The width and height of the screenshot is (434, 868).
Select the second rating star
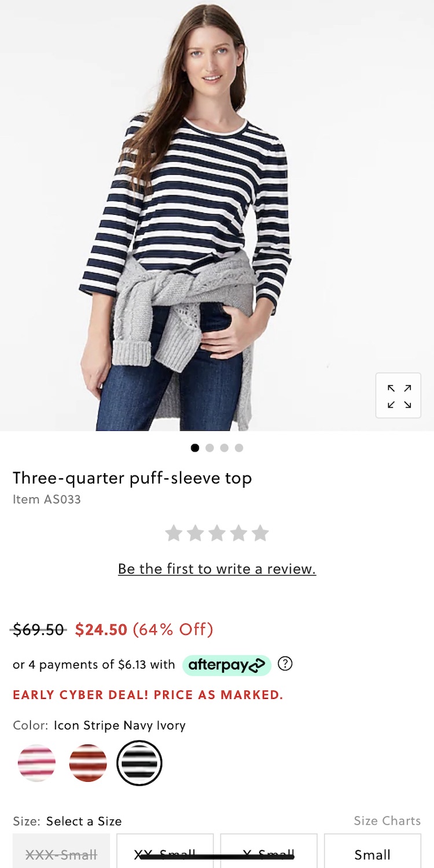click(x=195, y=533)
